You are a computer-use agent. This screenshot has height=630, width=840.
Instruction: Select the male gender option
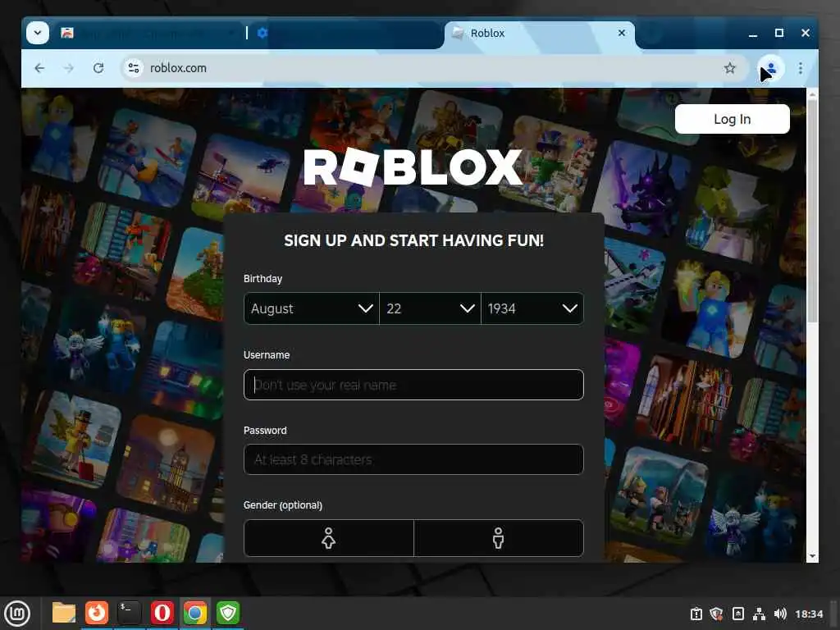498,538
